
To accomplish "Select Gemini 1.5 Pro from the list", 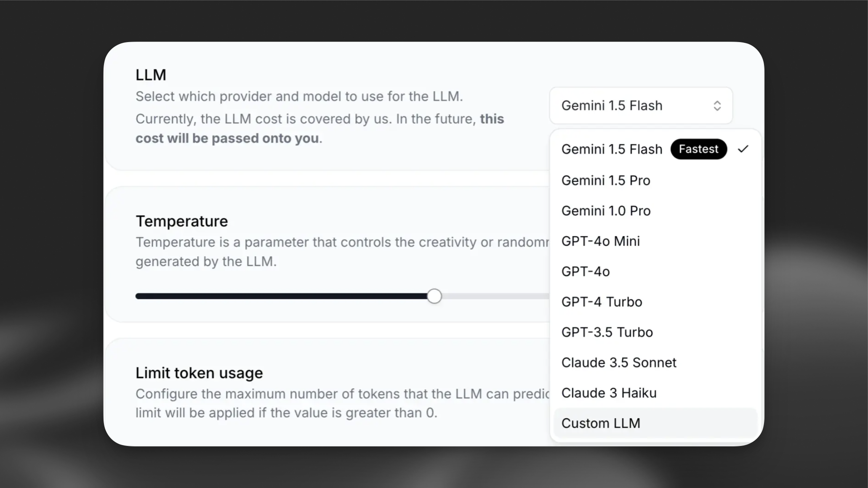I will tap(605, 180).
